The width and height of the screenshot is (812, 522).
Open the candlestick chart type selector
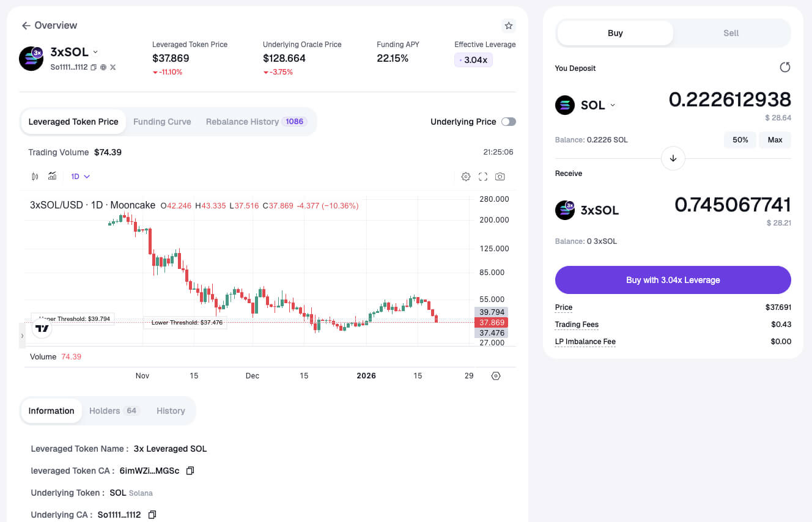pos(35,177)
